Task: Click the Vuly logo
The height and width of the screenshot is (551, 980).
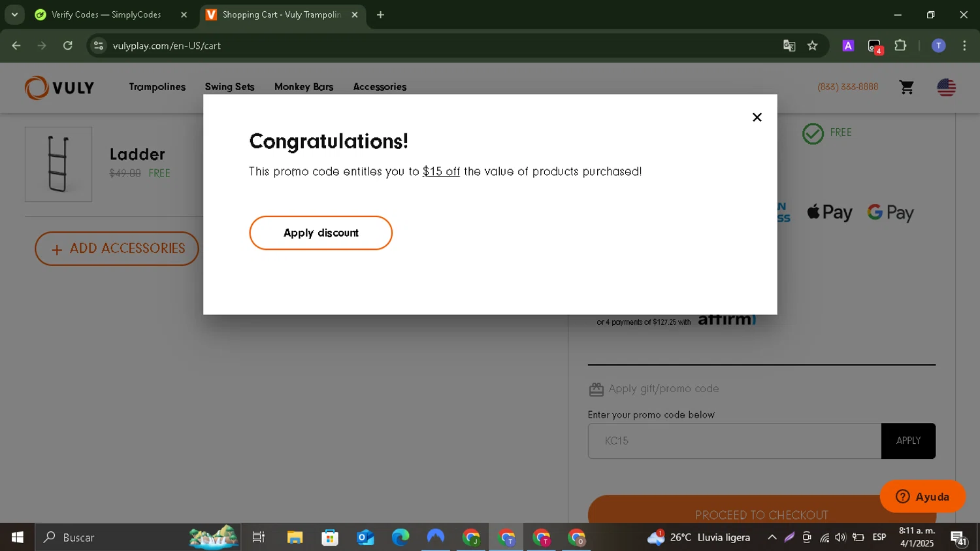Action: [x=59, y=88]
